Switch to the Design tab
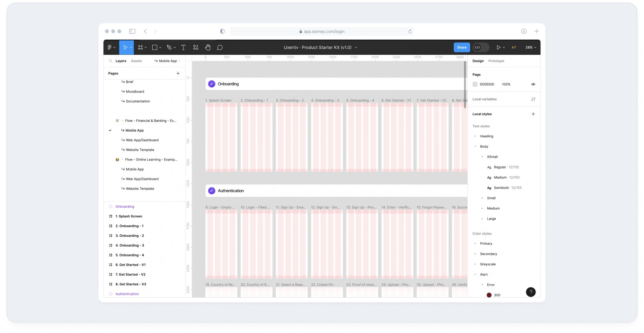Viewport: 644px width, 333px height. tap(478, 61)
